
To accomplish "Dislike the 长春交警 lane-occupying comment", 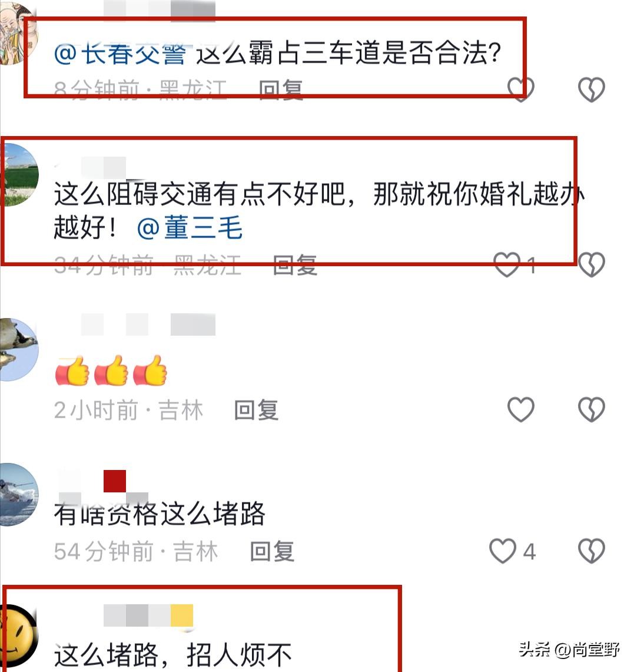I will [x=591, y=90].
